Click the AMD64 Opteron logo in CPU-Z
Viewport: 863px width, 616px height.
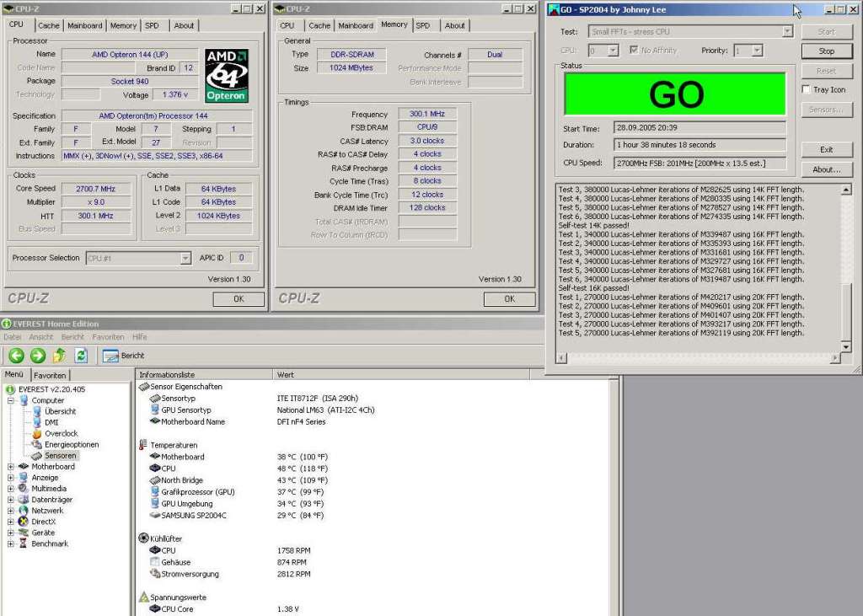226,75
